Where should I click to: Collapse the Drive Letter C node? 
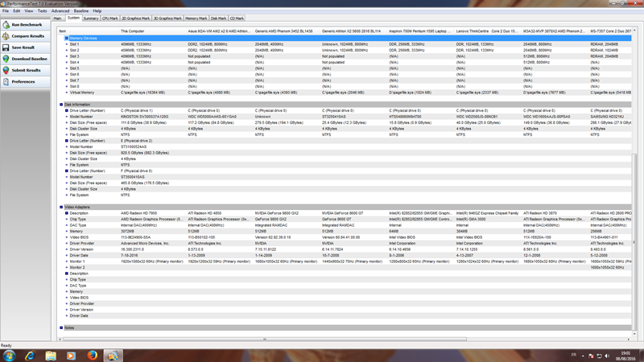[x=67, y=110]
